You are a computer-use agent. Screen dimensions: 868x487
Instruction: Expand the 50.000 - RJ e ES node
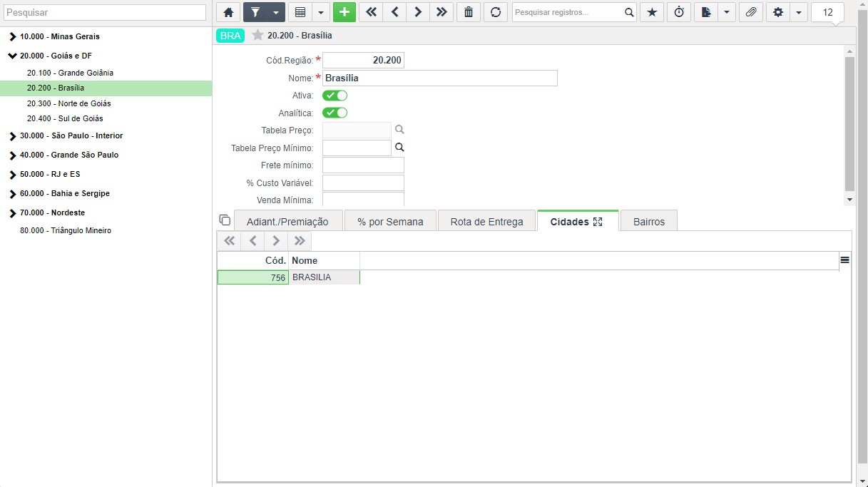13,174
